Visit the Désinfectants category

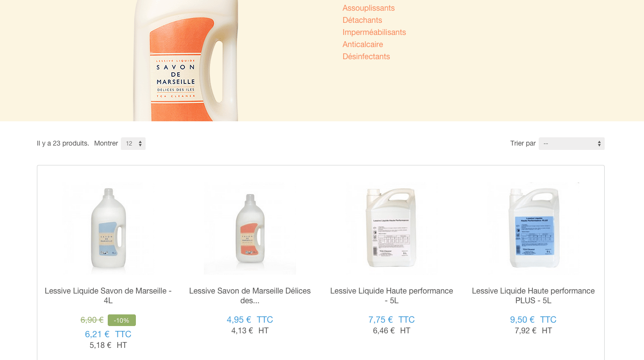[366, 57]
